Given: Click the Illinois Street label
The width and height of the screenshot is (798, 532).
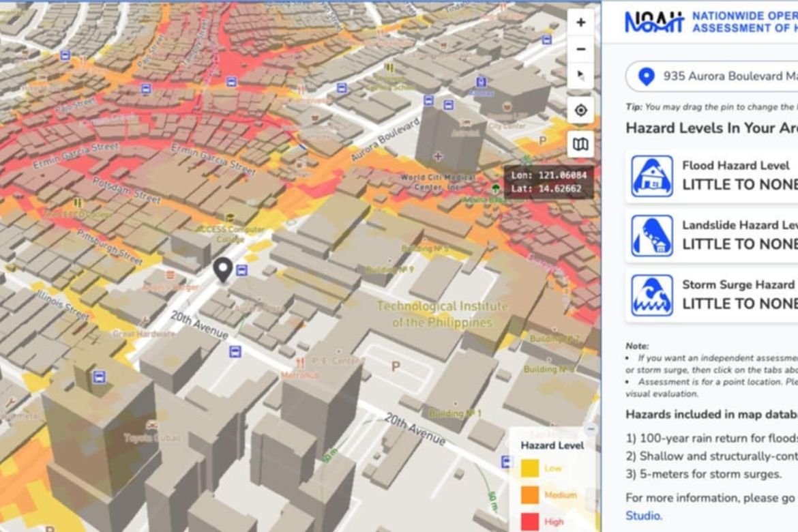Looking at the screenshot, I should pos(63,305).
